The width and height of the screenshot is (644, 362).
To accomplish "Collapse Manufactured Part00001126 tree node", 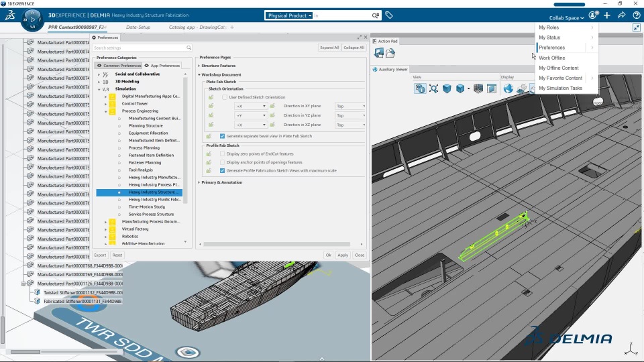I will [x=23, y=284].
